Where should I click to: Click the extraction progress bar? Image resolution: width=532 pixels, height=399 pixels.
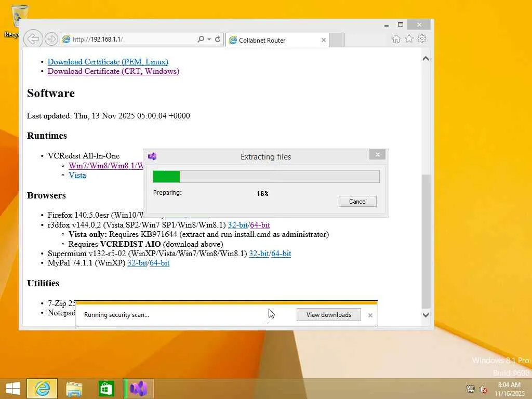[266, 177]
